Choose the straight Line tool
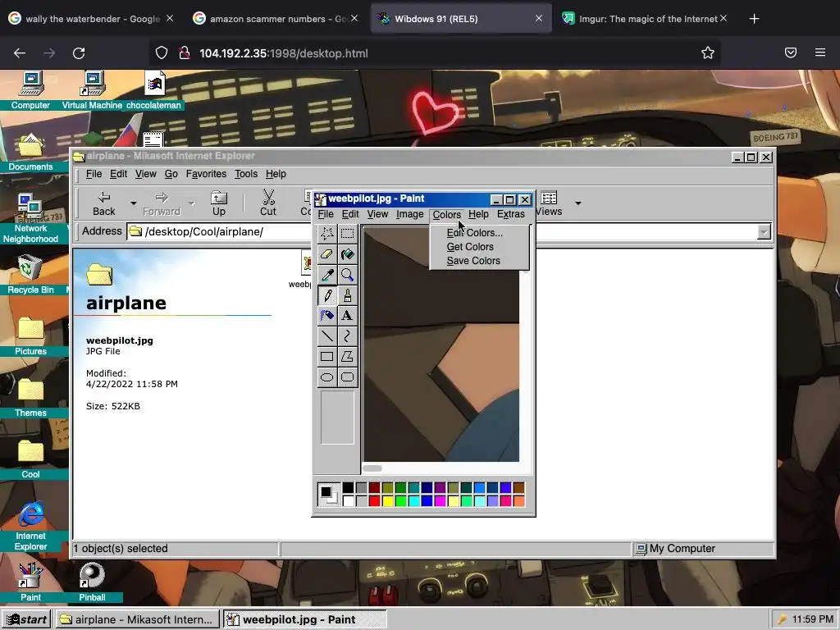 click(326, 336)
